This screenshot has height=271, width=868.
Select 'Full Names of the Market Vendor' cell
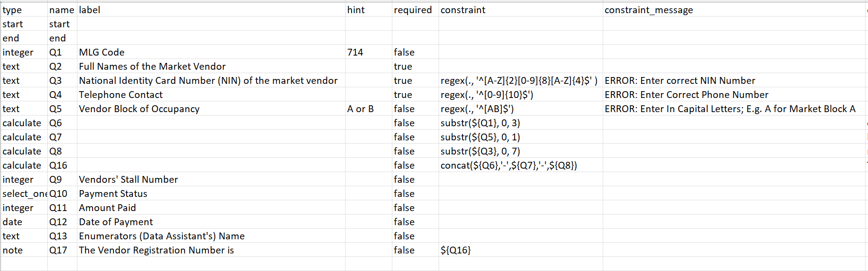[x=211, y=66]
